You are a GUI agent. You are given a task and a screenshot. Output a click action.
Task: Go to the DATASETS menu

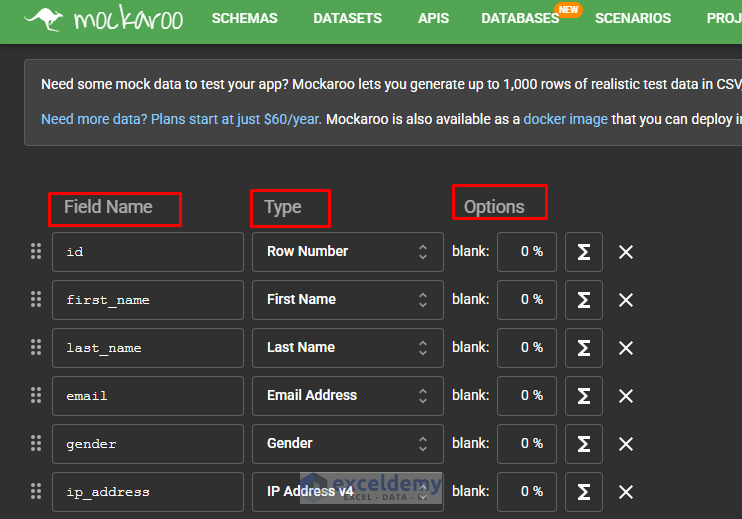tap(347, 18)
